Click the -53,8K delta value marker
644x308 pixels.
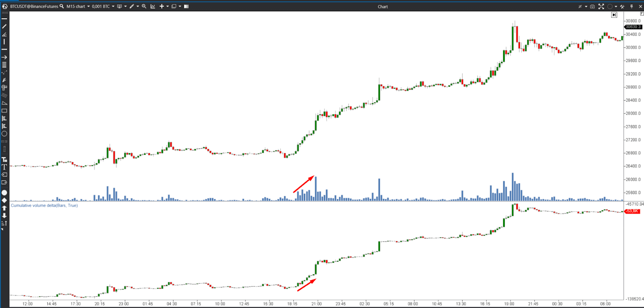[632, 211]
